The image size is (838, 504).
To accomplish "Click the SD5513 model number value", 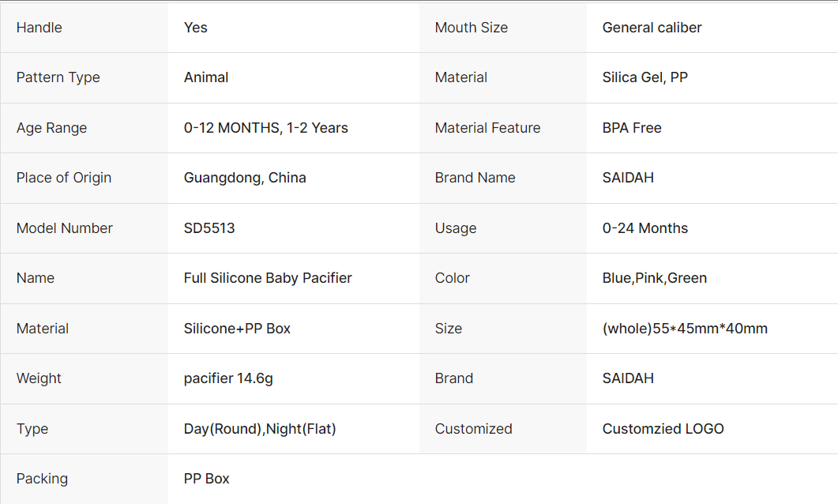I will [x=209, y=228].
